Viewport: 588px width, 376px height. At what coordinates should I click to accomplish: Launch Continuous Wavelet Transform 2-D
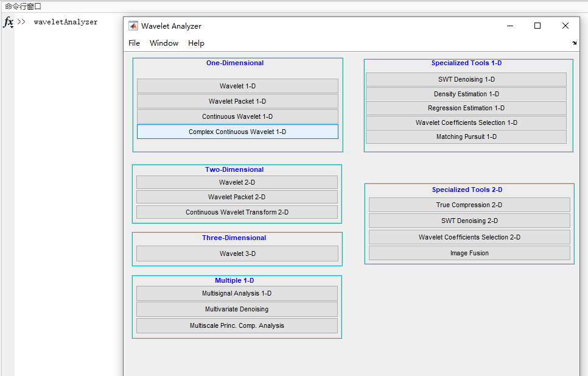coord(237,212)
